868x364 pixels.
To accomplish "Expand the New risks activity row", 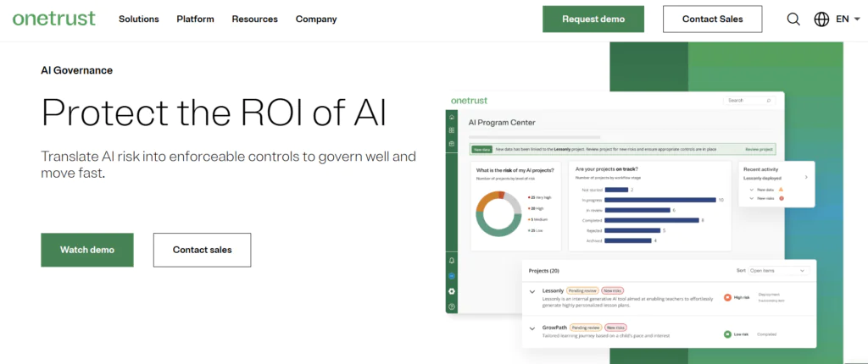I will [751, 198].
